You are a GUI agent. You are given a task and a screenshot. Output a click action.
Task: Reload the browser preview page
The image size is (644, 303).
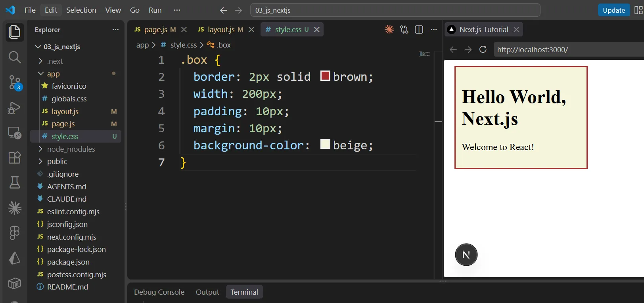483,50
